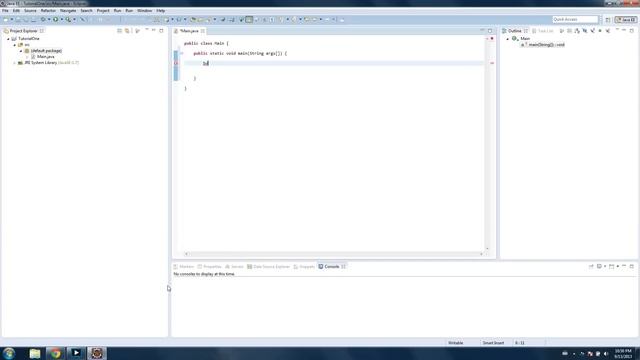The image size is (640, 360).
Task: Click Collapse All in Project Explorer
Action: (119, 31)
